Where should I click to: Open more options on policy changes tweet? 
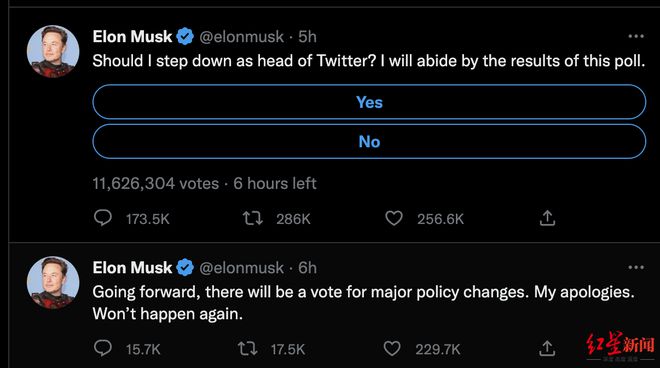pos(636,267)
